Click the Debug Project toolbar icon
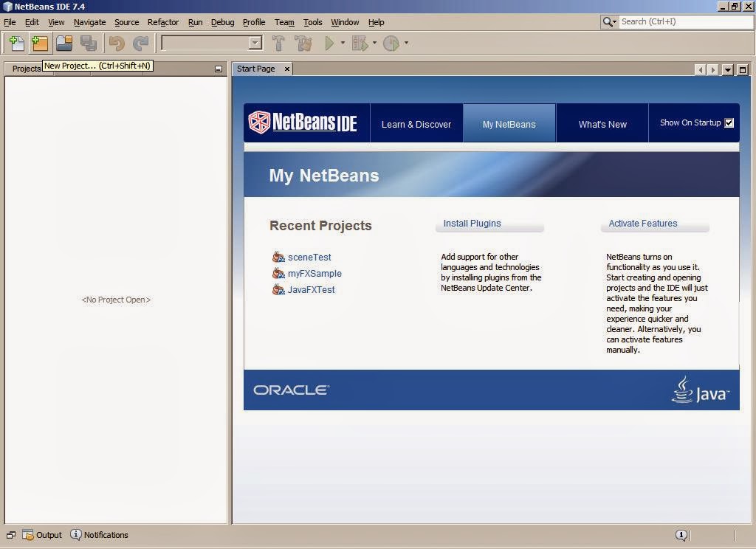Viewport: 756px width, 549px height. 360,44
